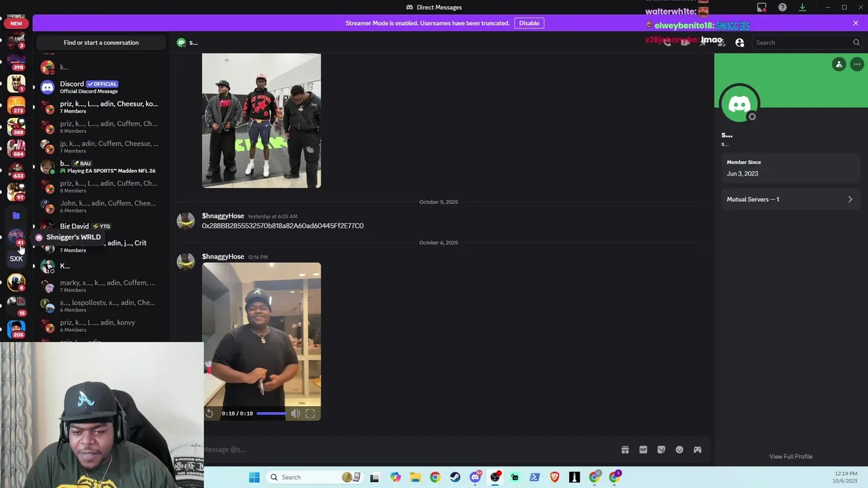Dismiss the Streamer Mode banner with X

856,23
